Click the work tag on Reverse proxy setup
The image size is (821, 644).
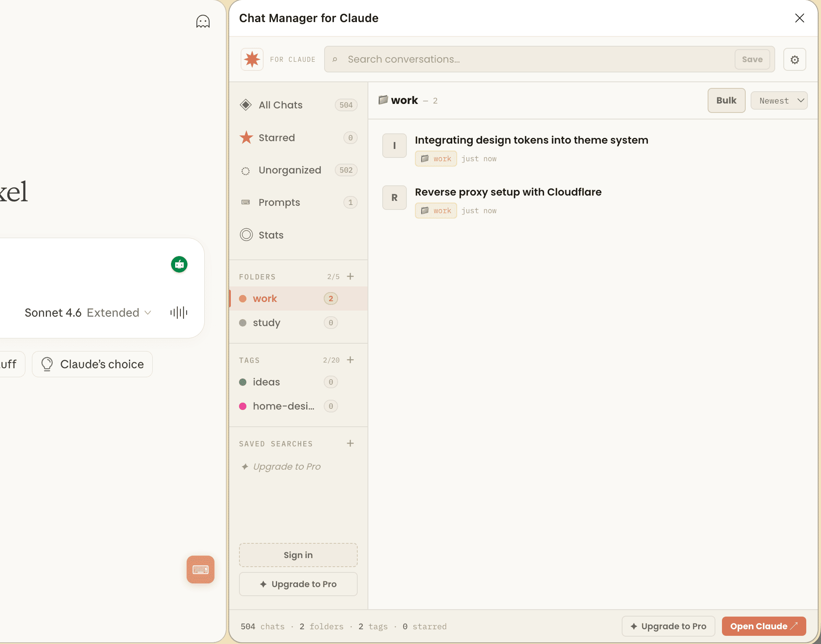(436, 211)
